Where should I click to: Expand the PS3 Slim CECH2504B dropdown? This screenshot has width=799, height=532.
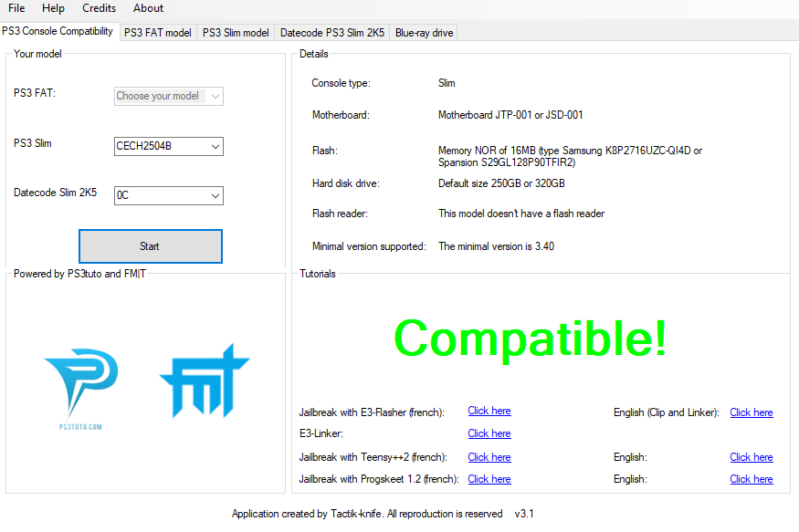pyautogui.click(x=169, y=146)
